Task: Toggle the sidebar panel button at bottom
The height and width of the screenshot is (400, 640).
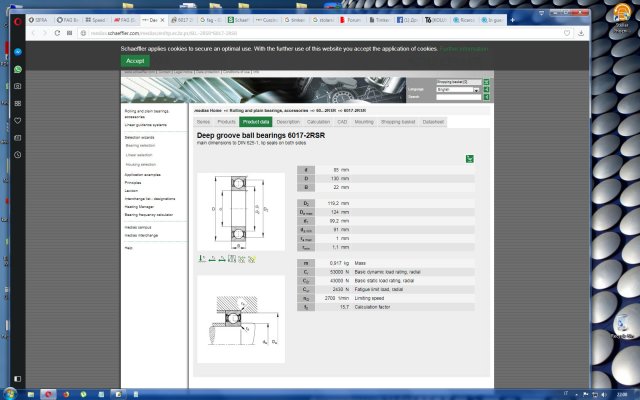Action: coord(18,379)
